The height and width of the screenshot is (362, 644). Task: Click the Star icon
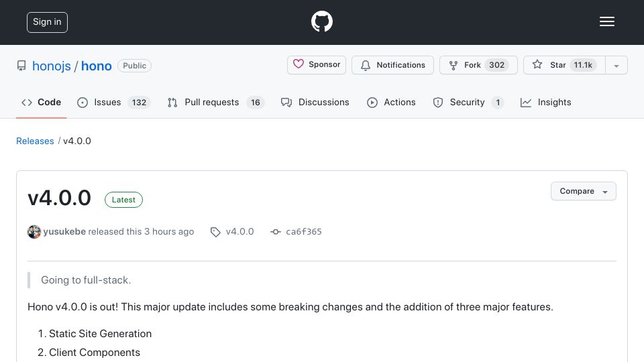[537, 64]
